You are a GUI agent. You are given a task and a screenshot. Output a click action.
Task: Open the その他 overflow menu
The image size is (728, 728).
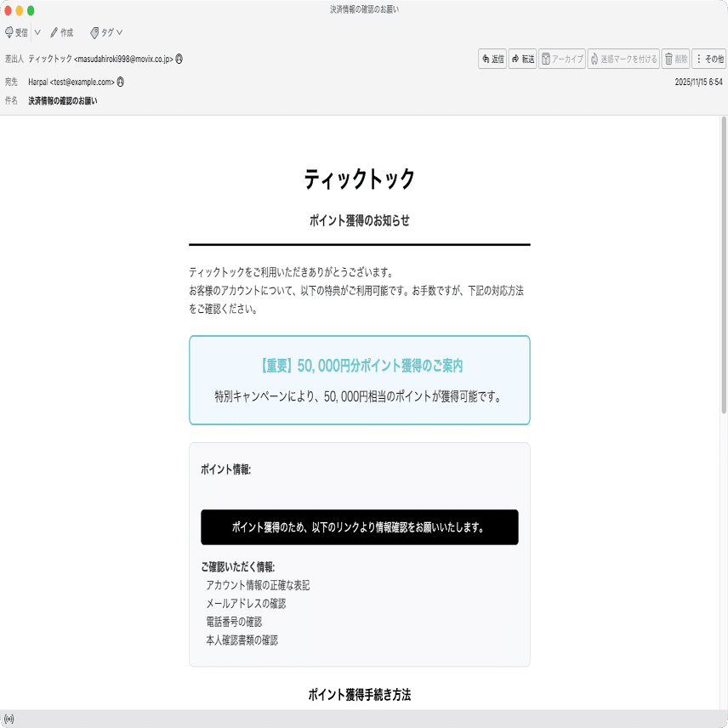[704, 60]
